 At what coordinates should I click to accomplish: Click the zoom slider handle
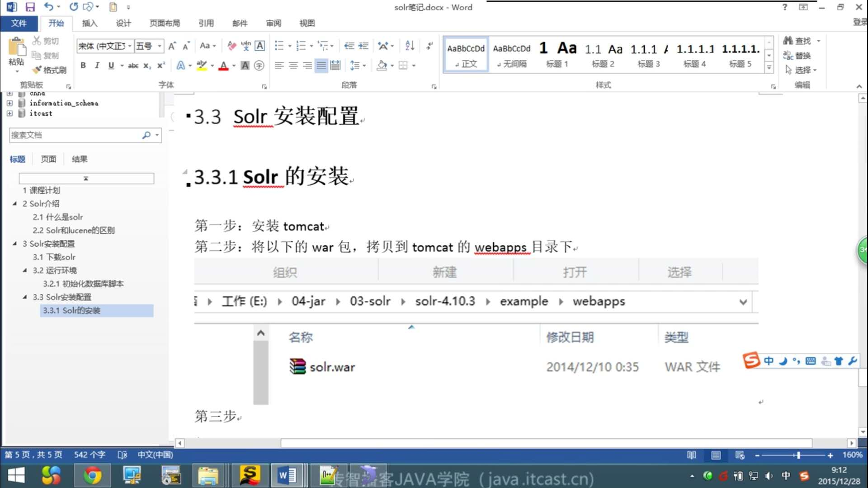(x=798, y=455)
